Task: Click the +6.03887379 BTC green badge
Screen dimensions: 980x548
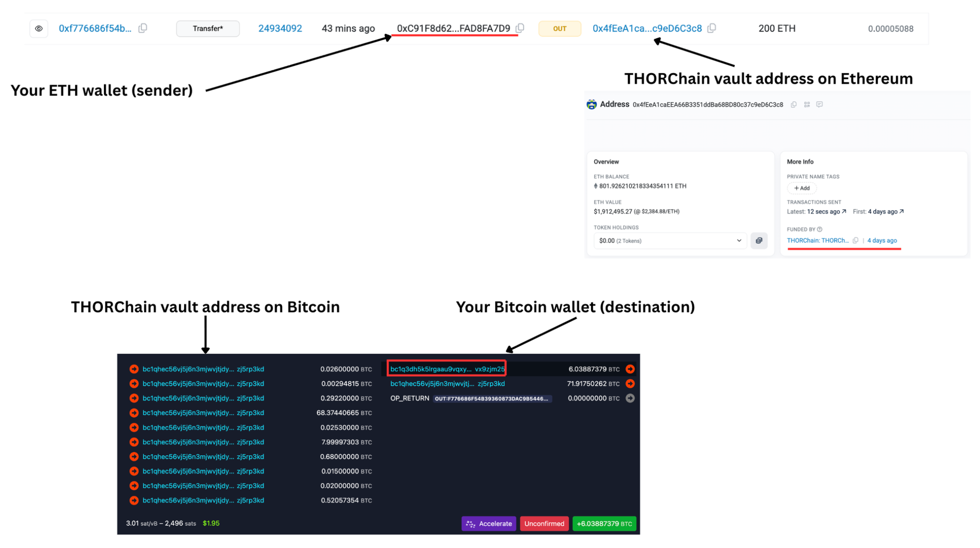Action: [x=604, y=524]
